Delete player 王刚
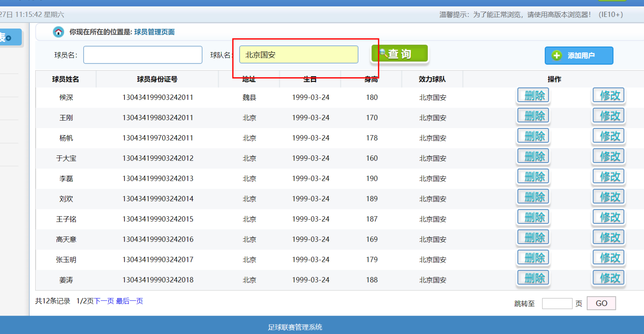This screenshot has height=334, width=644. (x=533, y=116)
